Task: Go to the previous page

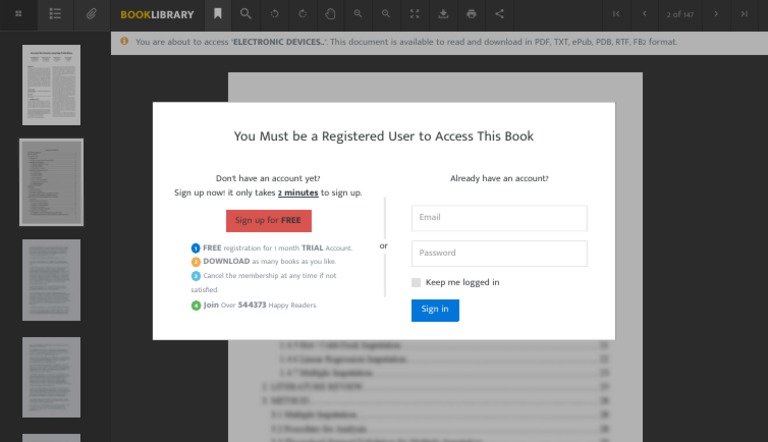Action: click(645, 14)
